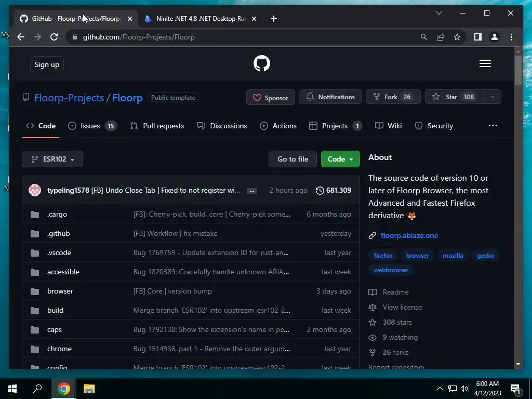Open the Issues tab

92,126
